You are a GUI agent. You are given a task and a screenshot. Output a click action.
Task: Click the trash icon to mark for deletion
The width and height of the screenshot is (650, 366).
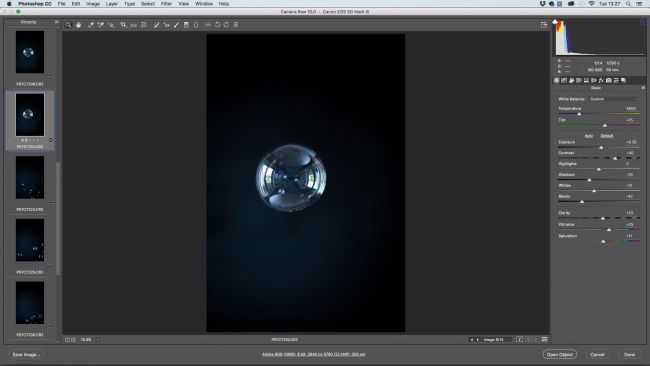(236, 25)
